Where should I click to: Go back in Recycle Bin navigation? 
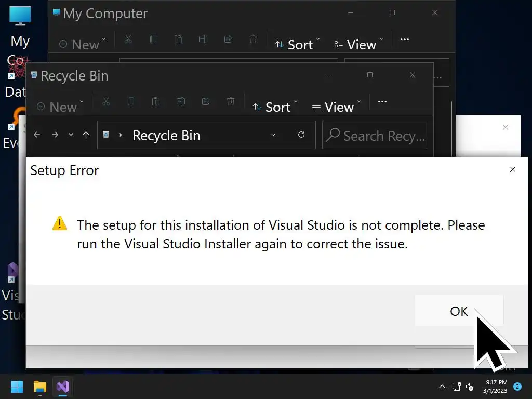coord(37,135)
